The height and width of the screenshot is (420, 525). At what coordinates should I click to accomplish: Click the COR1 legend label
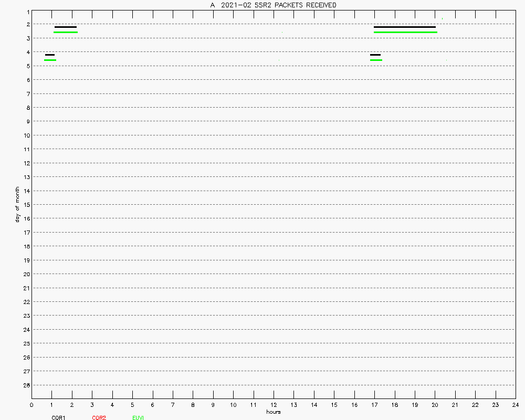tap(58, 418)
